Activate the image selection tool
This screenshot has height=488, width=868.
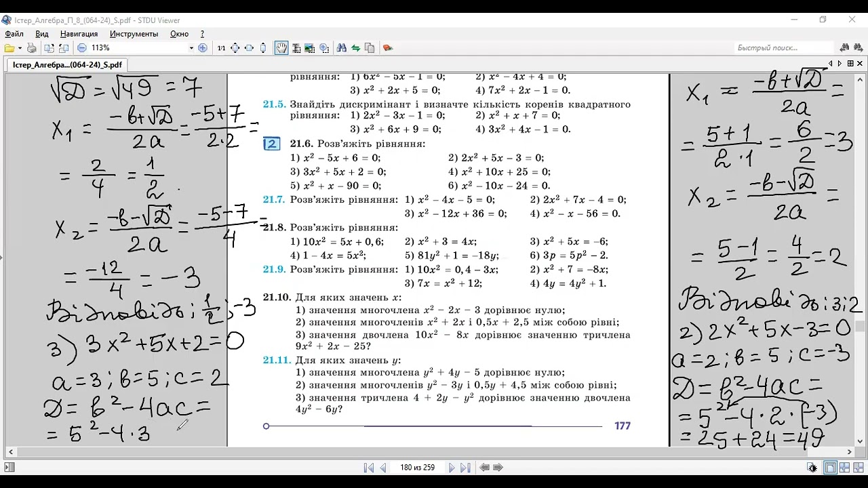pyautogui.click(x=310, y=48)
